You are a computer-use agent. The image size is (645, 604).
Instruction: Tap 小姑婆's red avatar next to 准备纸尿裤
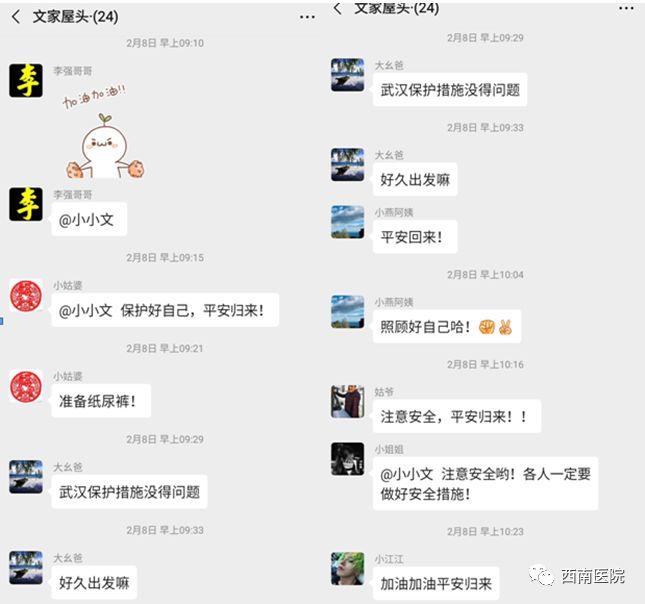pyautogui.click(x=26, y=386)
